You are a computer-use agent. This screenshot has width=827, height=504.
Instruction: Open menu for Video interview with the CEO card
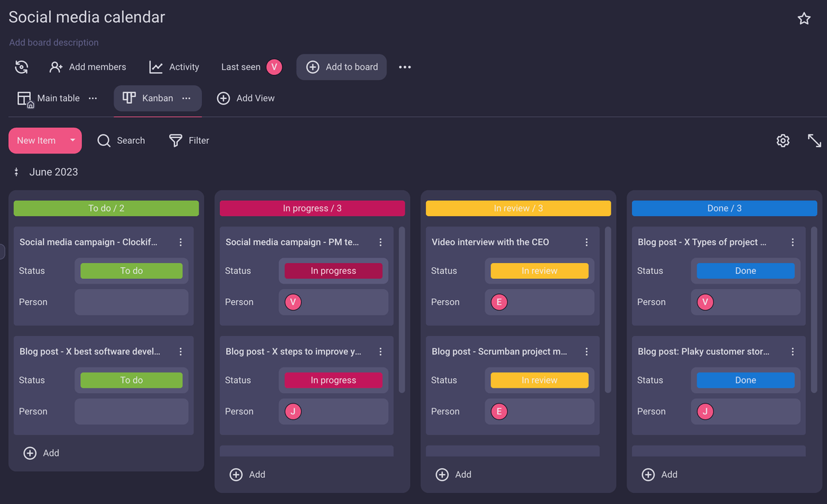pyautogui.click(x=586, y=242)
